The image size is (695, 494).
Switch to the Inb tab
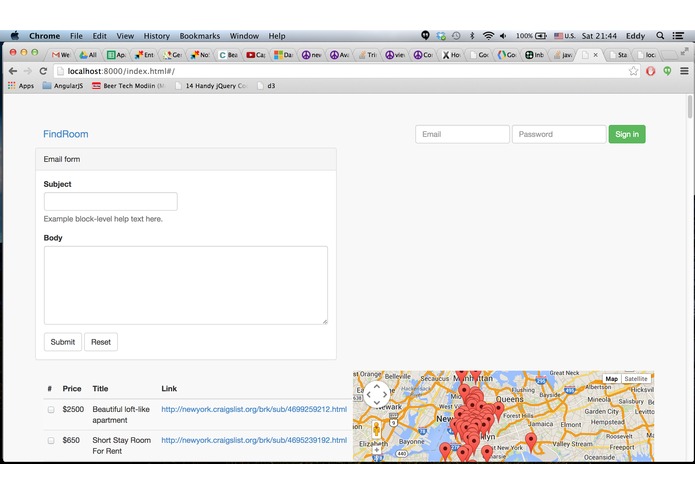click(x=535, y=54)
